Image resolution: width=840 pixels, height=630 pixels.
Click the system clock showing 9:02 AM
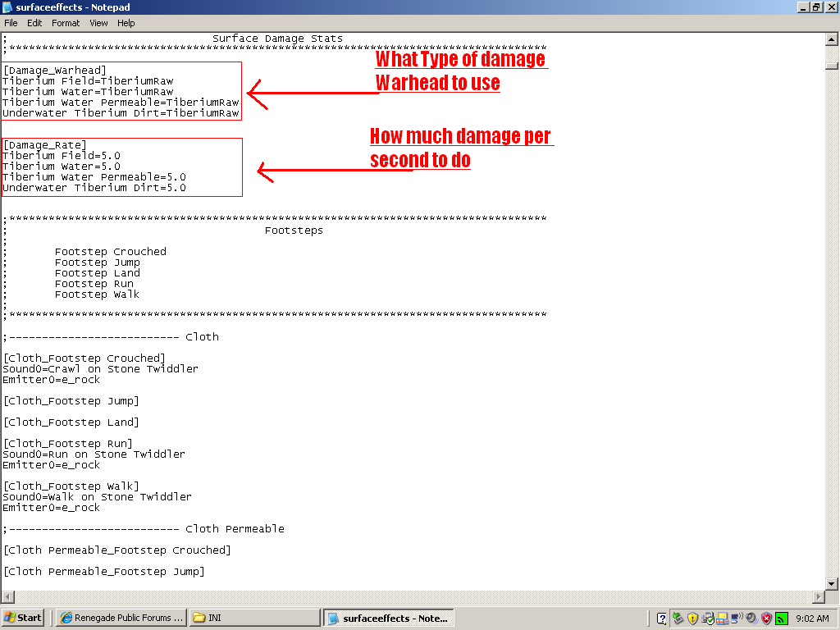click(812, 619)
